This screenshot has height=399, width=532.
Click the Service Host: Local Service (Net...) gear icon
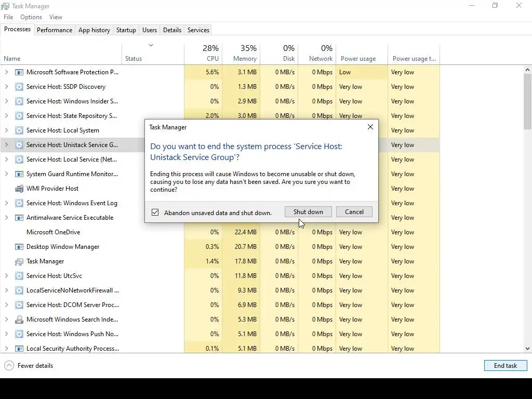pyautogui.click(x=19, y=159)
